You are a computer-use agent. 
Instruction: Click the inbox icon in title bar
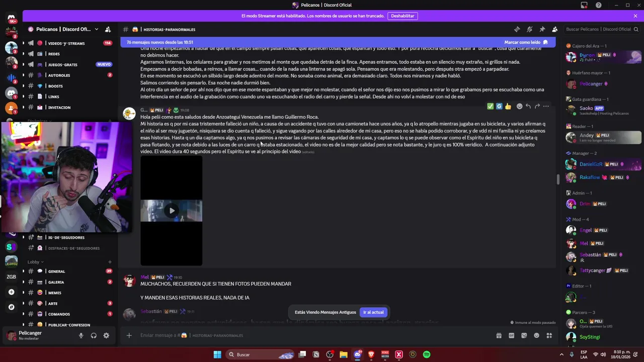coord(584,5)
